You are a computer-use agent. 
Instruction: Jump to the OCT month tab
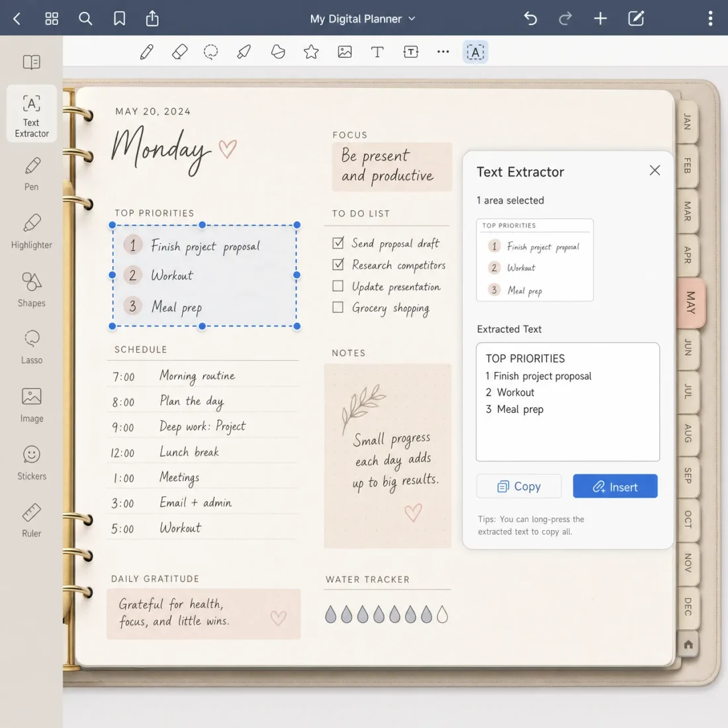[x=688, y=519]
